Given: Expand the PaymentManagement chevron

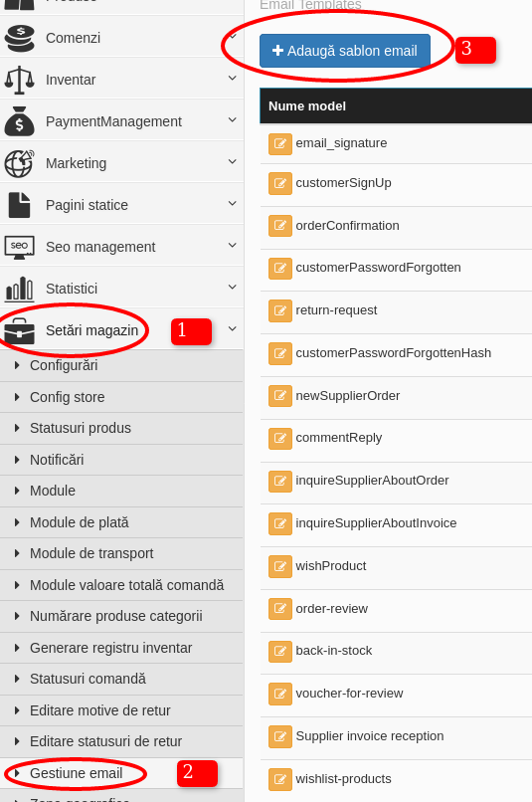Looking at the screenshot, I should 233,120.
